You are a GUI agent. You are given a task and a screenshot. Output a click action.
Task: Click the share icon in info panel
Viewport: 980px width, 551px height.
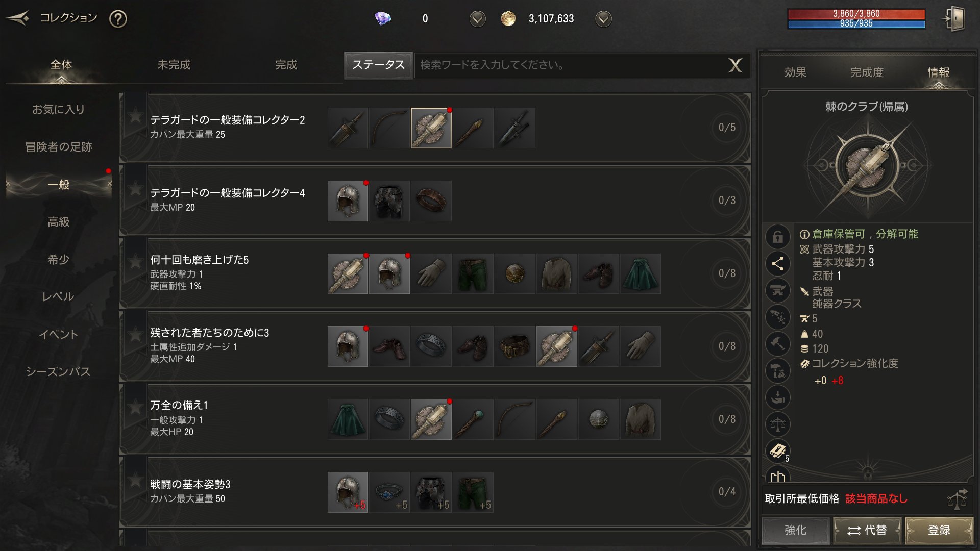[777, 263]
